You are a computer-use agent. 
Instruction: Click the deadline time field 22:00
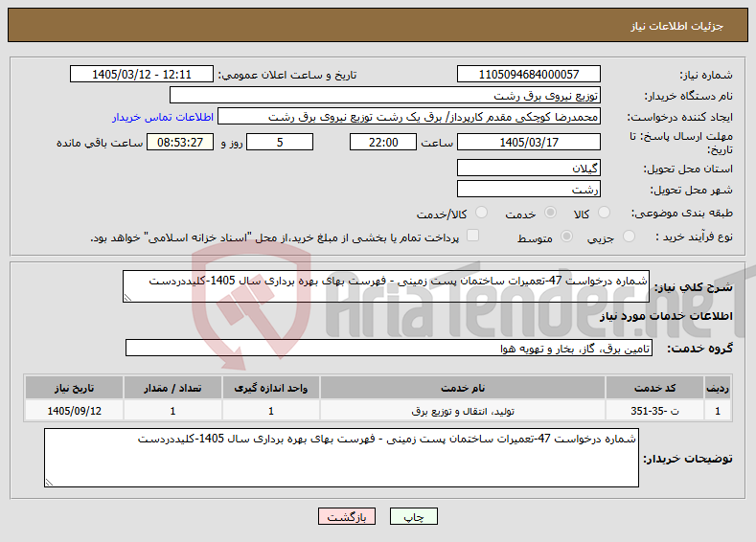(383, 142)
